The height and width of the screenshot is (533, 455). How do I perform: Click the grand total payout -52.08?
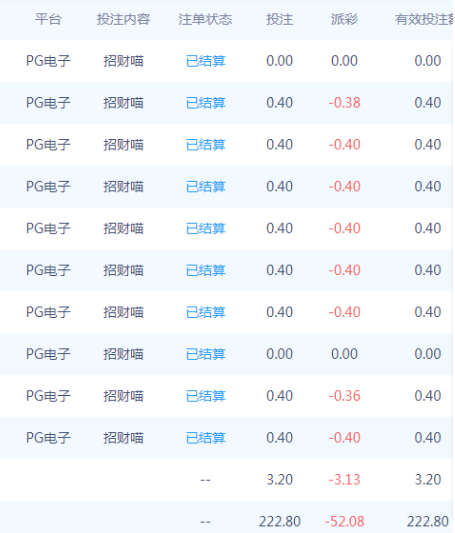[344, 521]
